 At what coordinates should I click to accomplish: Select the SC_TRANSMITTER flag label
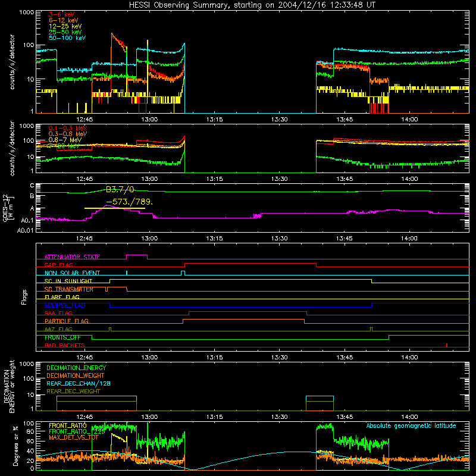[x=69, y=289]
